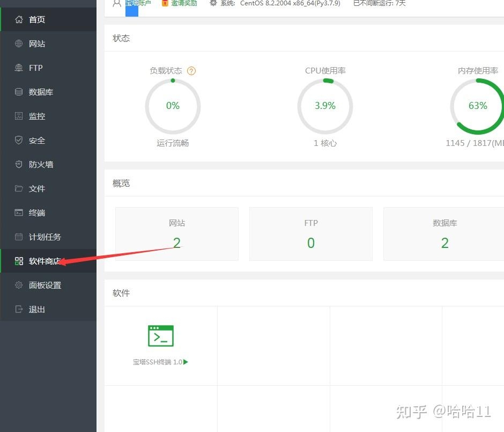Viewport: 504px width, 432px height.
Task: Open the 计划任务 cron tasks icon
Action: click(18, 237)
